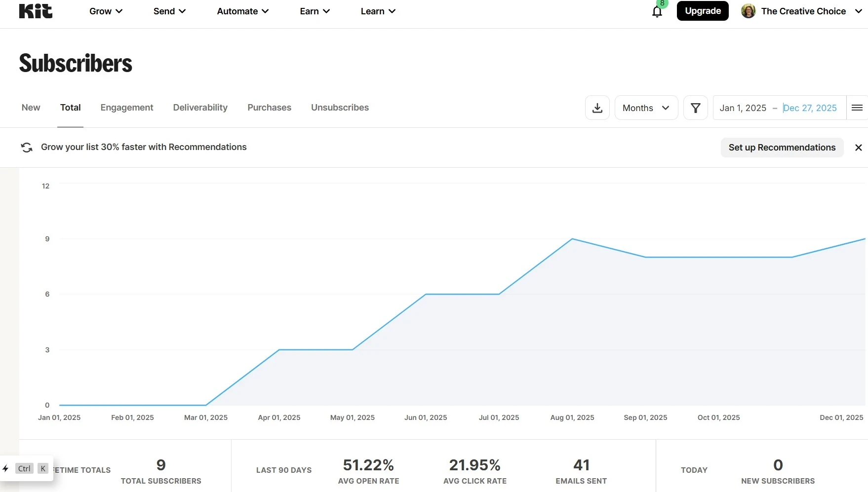Open the hamburger menu beside date range

857,108
